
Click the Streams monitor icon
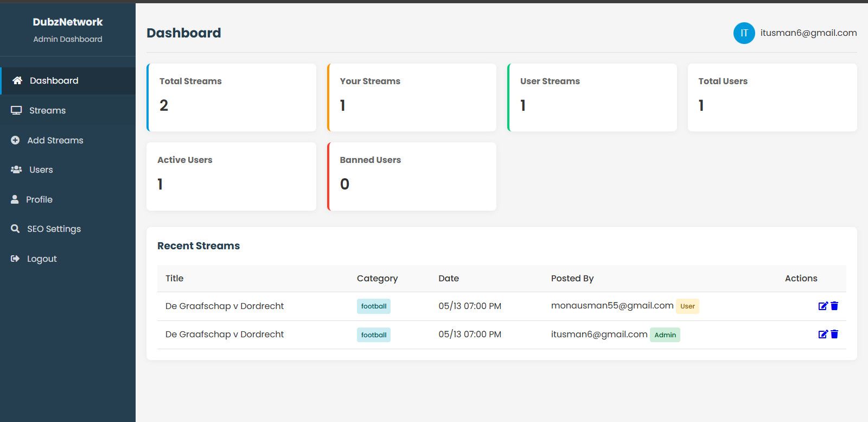[x=16, y=110]
